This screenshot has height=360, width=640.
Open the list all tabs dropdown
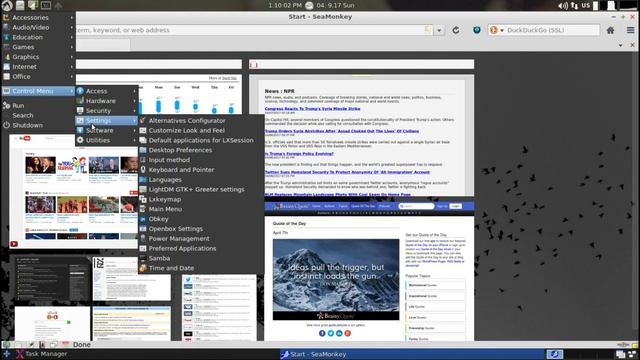[620, 45]
